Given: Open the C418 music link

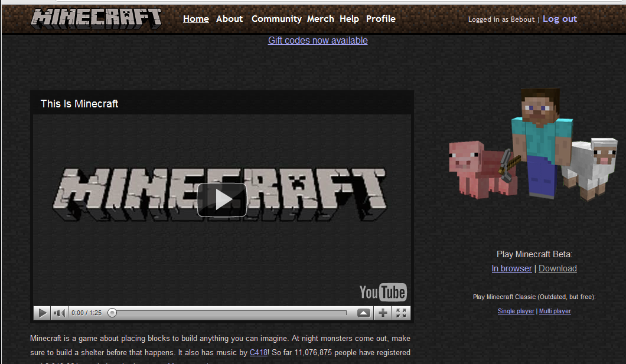Looking at the screenshot, I should tap(258, 352).
